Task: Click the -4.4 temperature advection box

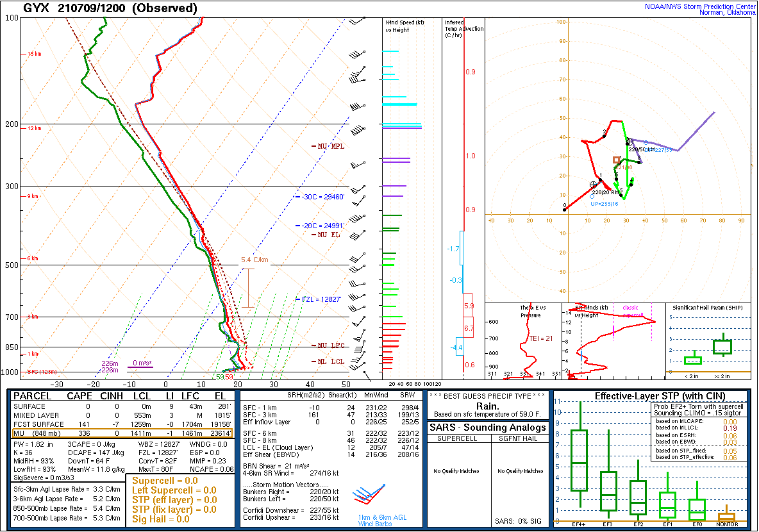Action: 458,347
